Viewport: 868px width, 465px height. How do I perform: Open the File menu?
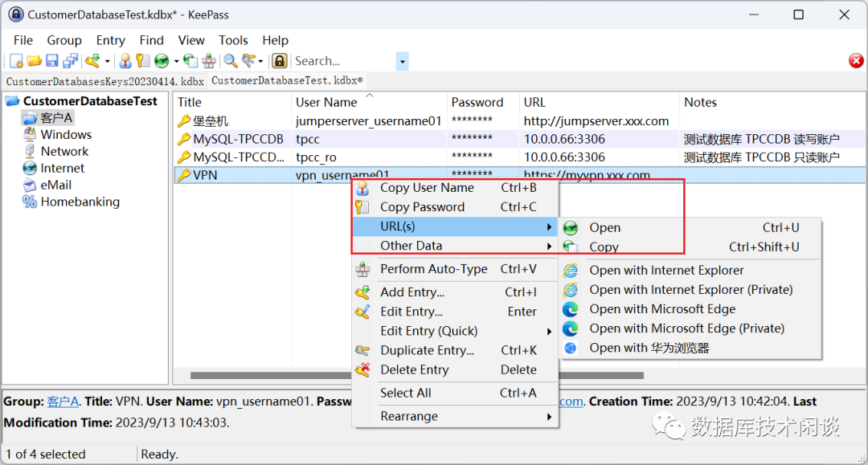coord(23,40)
